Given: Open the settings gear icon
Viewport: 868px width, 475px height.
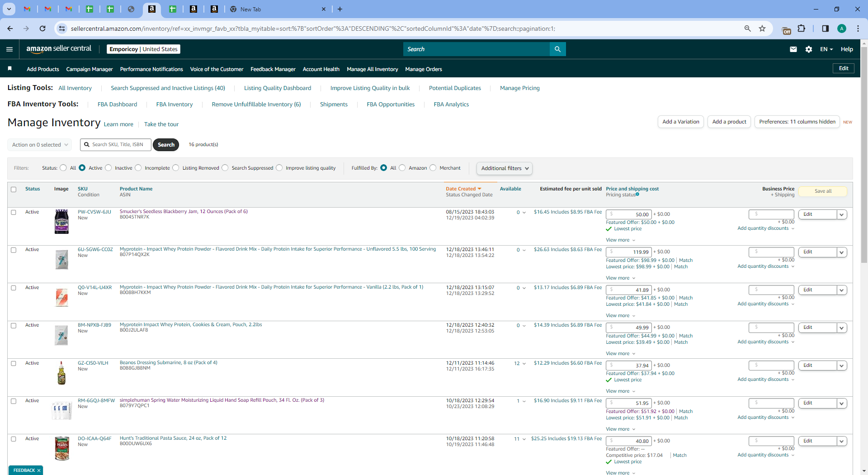Looking at the screenshot, I should tap(809, 49).
